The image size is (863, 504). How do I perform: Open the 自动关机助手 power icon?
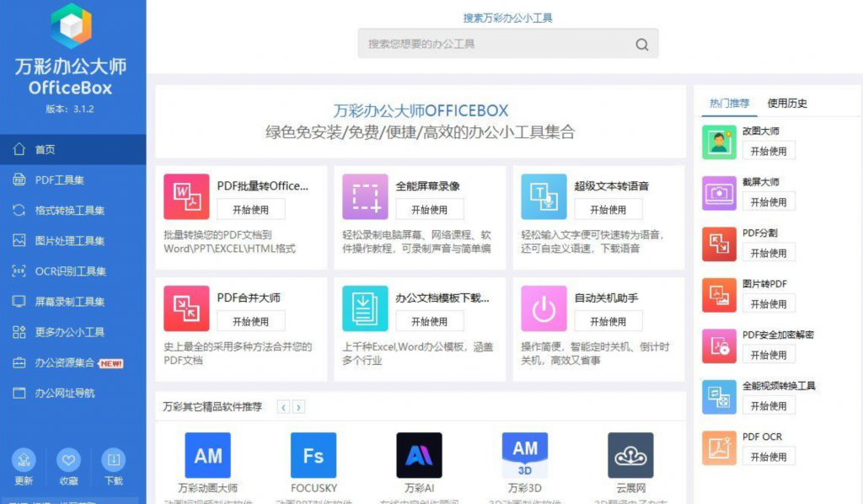coord(544,308)
